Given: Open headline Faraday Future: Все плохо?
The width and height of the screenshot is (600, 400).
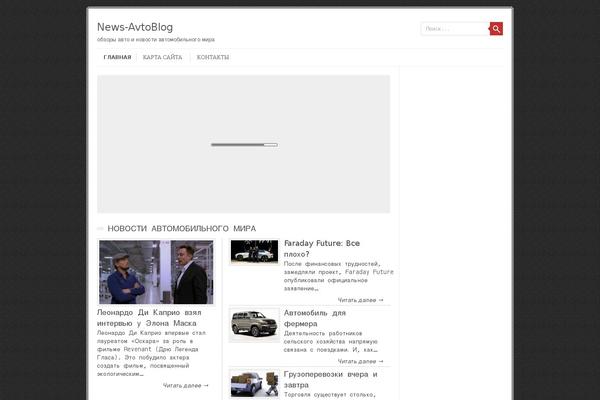Looking at the screenshot, I should point(321,248).
